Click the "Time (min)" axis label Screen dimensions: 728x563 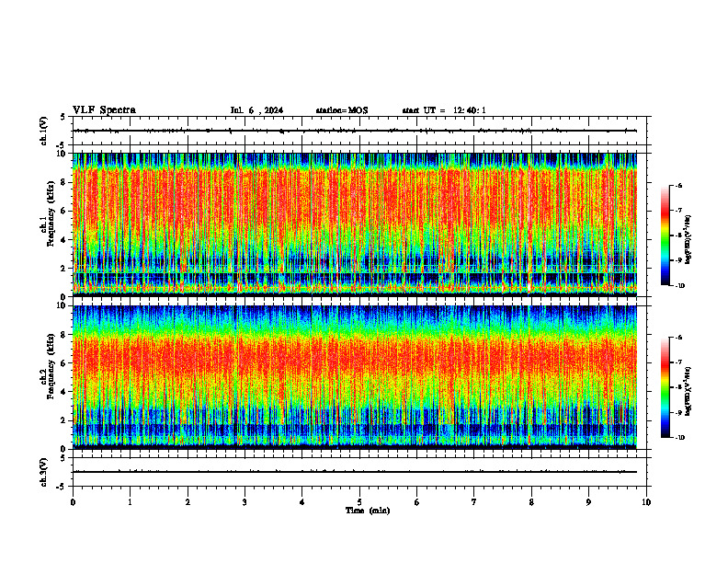[368, 511]
